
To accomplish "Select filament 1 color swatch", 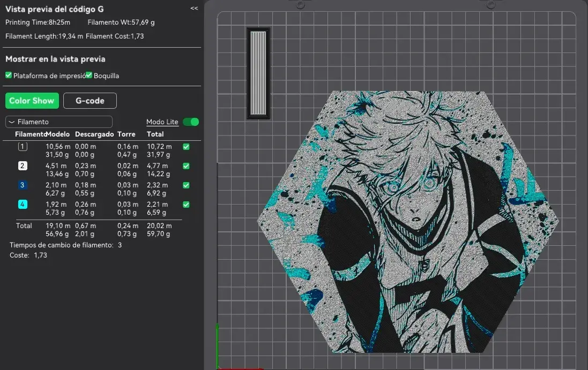I will coord(23,146).
